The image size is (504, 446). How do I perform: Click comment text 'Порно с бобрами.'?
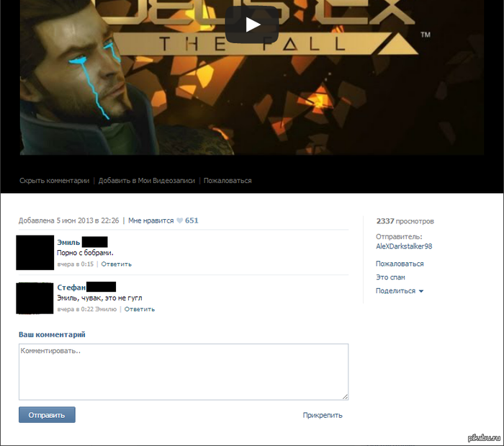tap(85, 253)
